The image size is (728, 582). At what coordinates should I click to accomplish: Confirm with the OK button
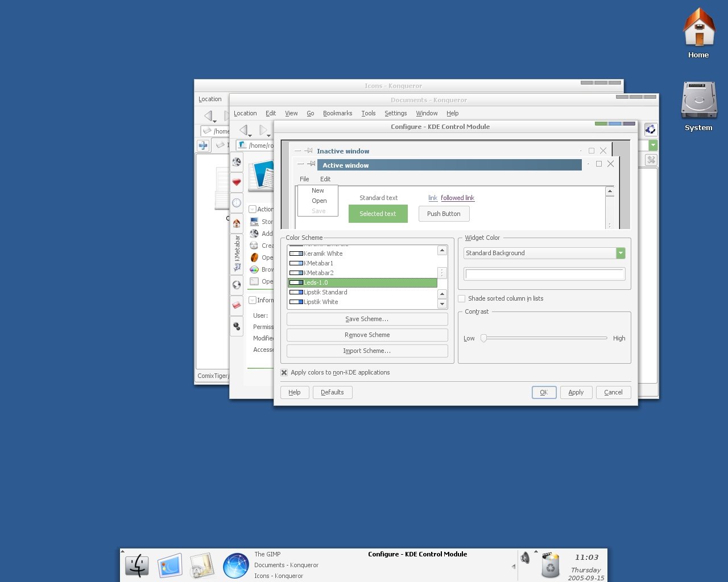click(x=544, y=392)
